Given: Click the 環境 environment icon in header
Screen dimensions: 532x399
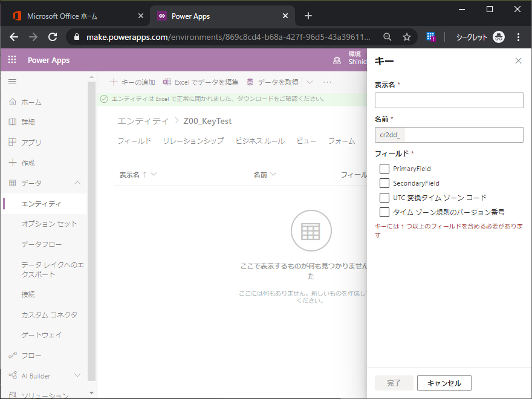Looking at the screenshot, I should pyautogui.click(x=337, y=60).
